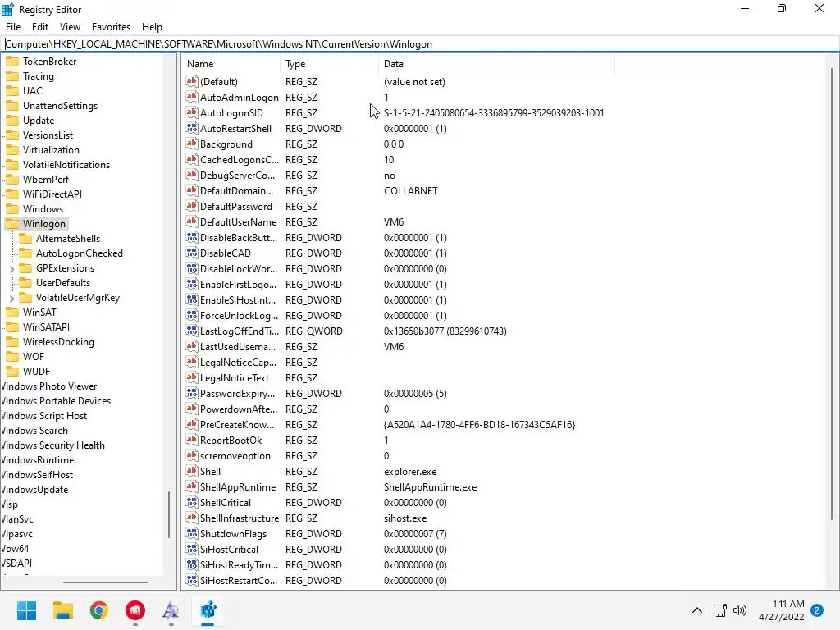Click the sihost.exe data cell
The height and width of the screenshot is (630, 840).
(x=405, y=518)
